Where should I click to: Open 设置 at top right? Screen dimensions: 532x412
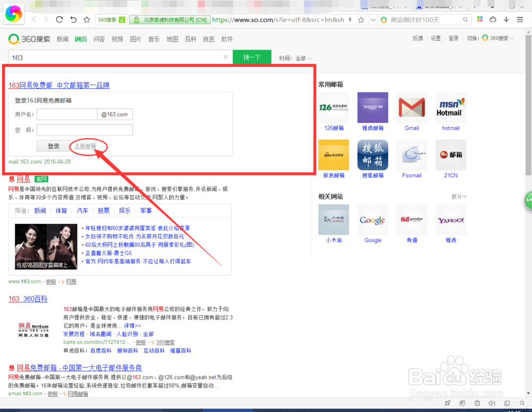[436, 38]
